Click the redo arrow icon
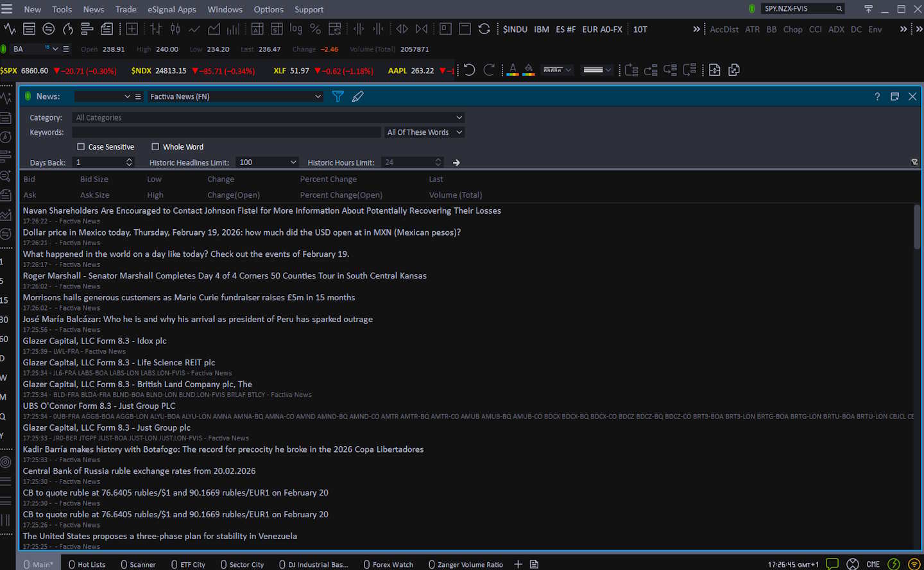Viewport: 924px width, 570px height. [489, 70]
